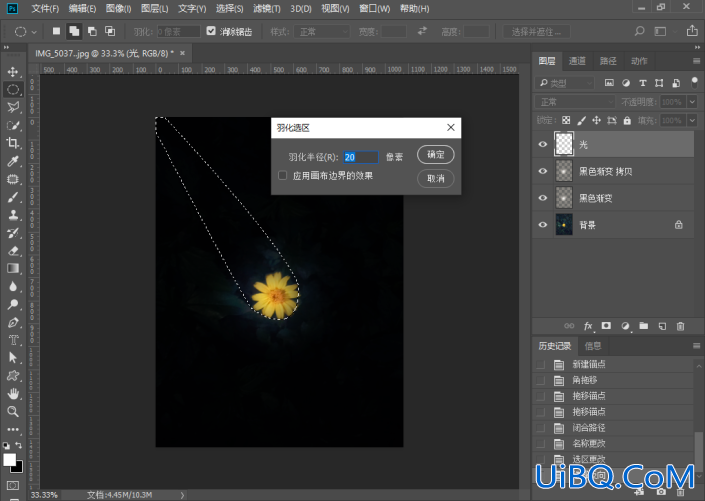The height and width of the screenshot is (501, 705).
Task: Select the Zoom tool
Action: tap(13, 412)
